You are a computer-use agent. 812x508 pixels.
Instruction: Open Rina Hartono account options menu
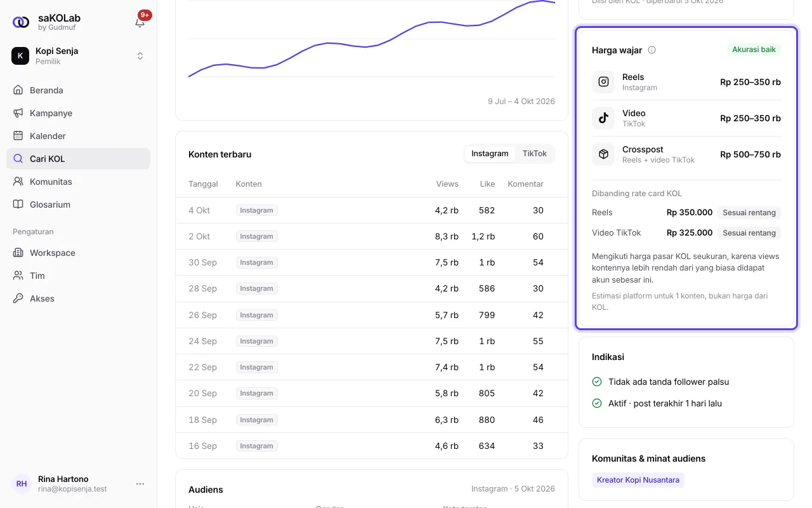click(x=140, y=484)
